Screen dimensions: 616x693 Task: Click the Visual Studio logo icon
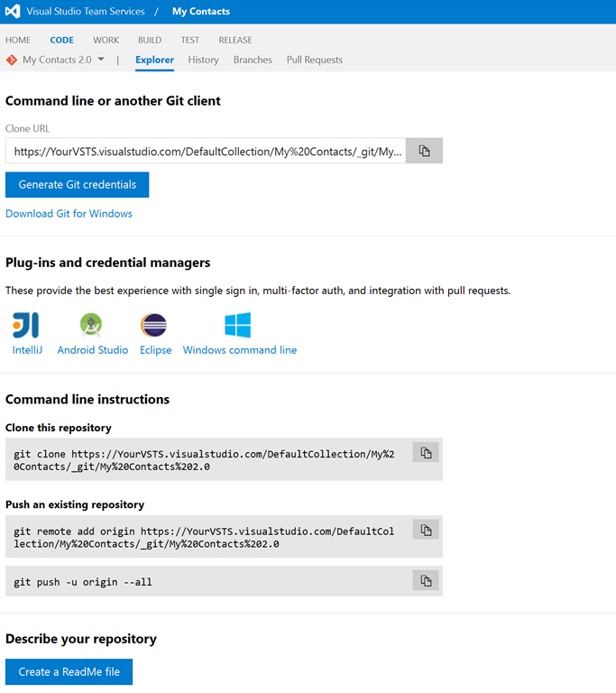pos(13,11)
